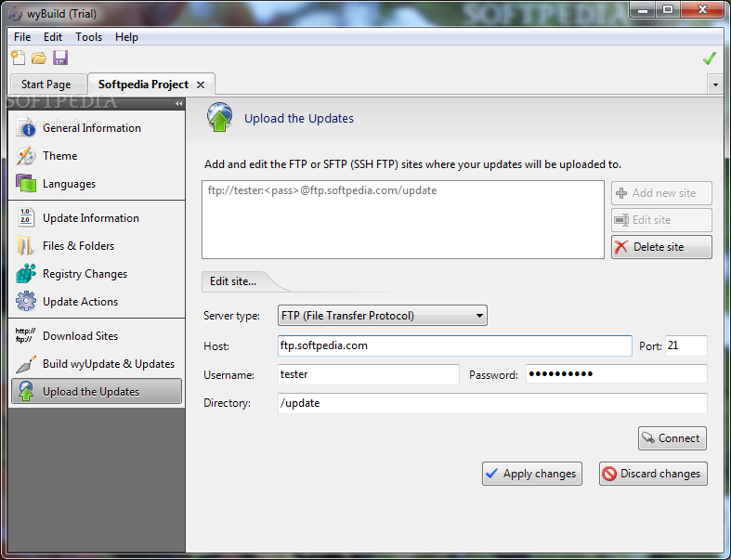Open the File menu
Viewport: 731px width, 560px height.
coord(22,37)
